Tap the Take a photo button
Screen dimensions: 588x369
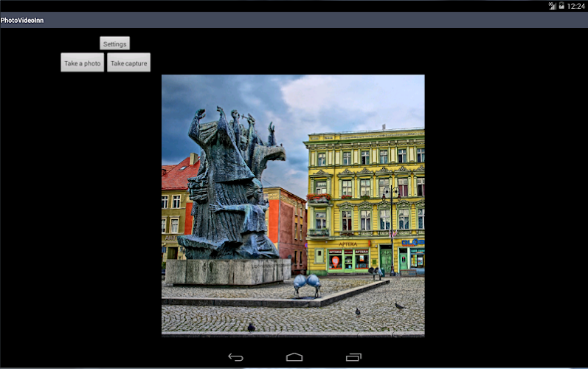click(82, 63)
